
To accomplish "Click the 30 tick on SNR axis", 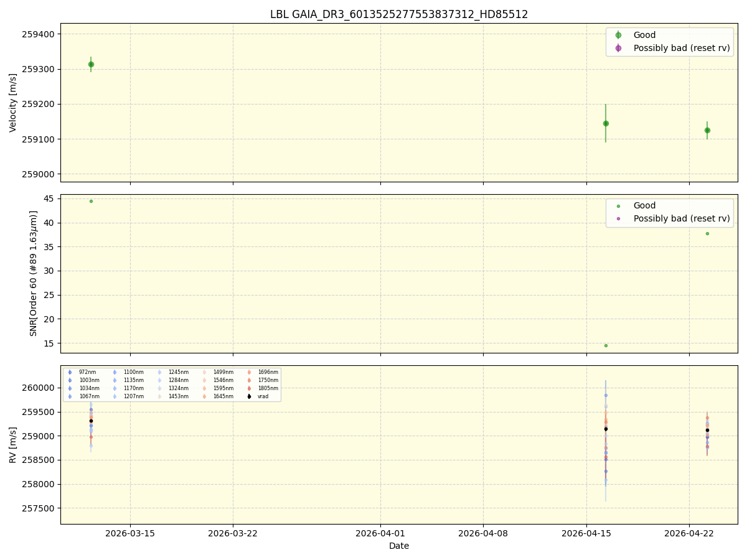I will [50, 271].
